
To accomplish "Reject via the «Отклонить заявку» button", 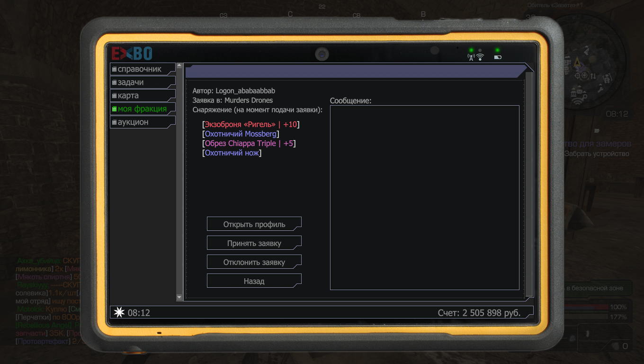I will [x=254, y=262].
